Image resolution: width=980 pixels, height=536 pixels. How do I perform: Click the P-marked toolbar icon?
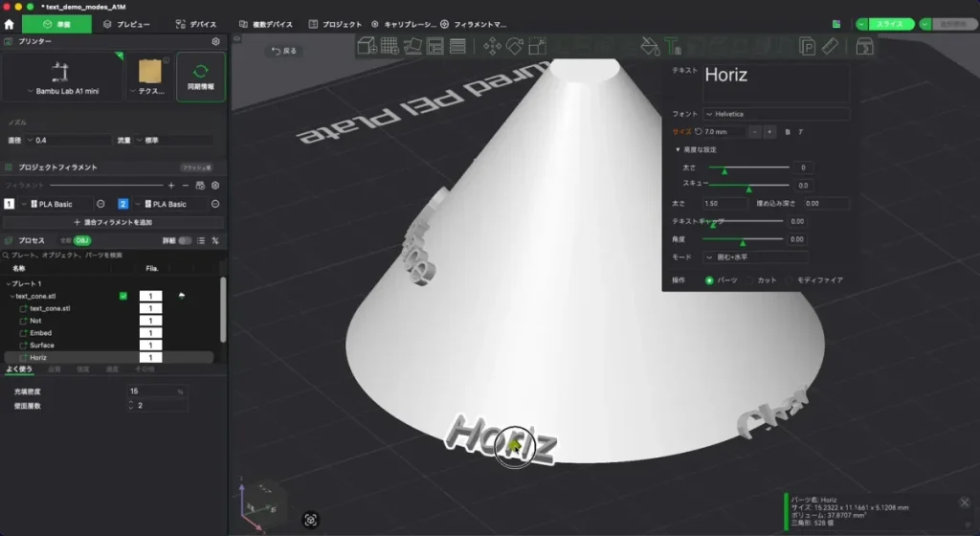click(807, 46)
